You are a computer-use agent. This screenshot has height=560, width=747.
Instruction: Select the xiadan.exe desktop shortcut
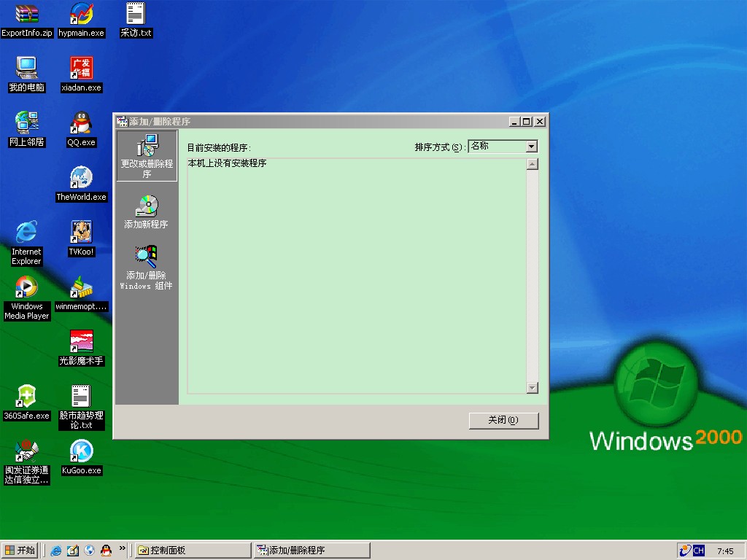pos(82,75)
